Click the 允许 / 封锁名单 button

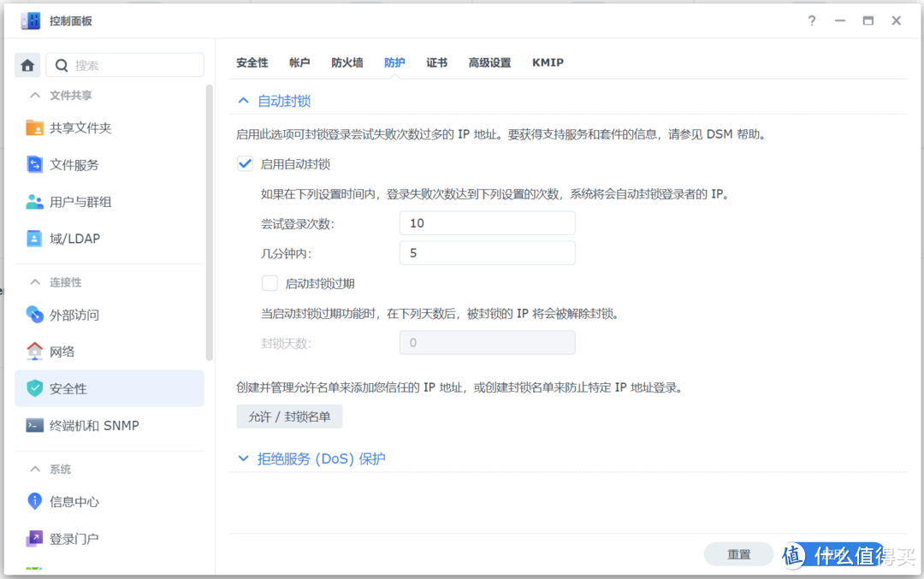click(x=289, y=417)
